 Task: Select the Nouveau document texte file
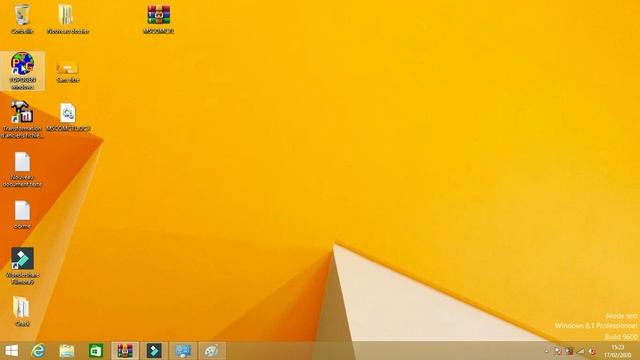point(22,169)
